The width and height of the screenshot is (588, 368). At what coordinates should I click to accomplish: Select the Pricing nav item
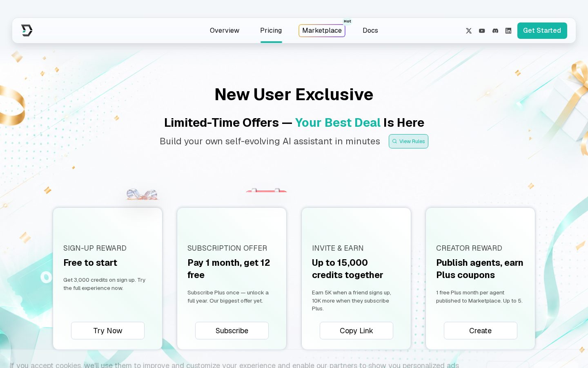(271, 30)
